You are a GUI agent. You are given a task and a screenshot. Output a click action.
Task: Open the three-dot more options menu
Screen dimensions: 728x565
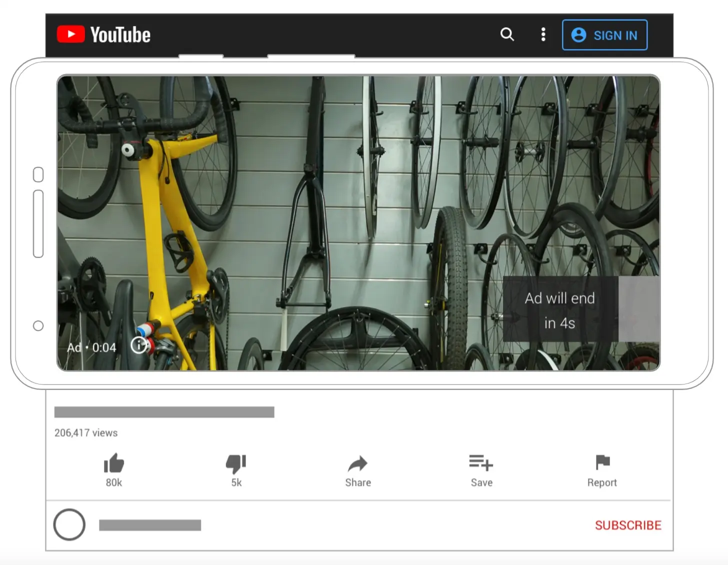[x=543, y=34]
